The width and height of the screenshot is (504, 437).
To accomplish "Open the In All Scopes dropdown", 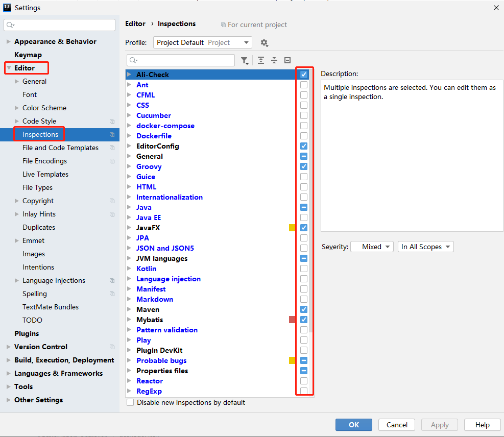I will pos(425,247).
